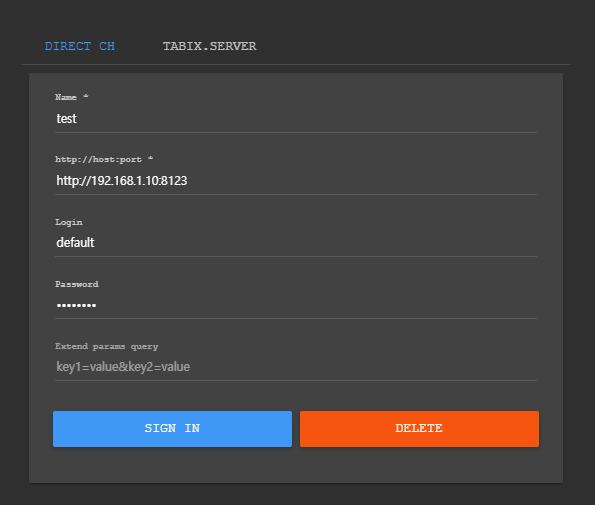Focus the Login field with default
The width and height of the screenshot is (595, 505).
tap(296, 243)
